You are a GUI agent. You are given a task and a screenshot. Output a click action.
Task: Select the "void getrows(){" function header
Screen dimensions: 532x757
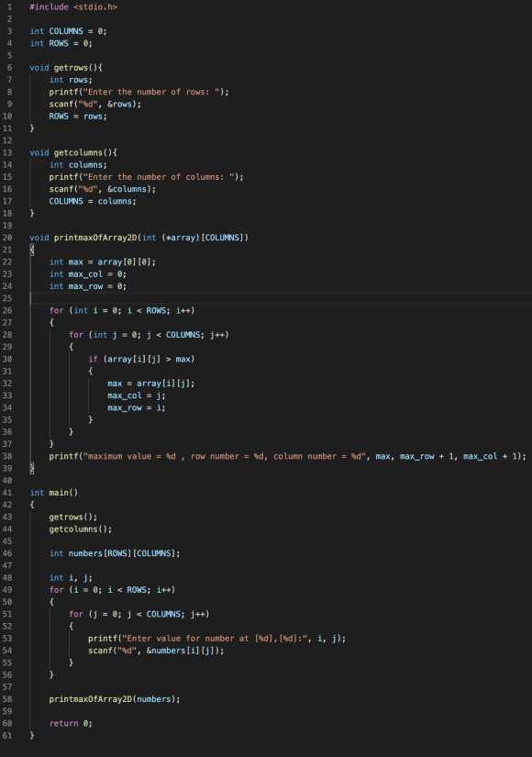66,68
